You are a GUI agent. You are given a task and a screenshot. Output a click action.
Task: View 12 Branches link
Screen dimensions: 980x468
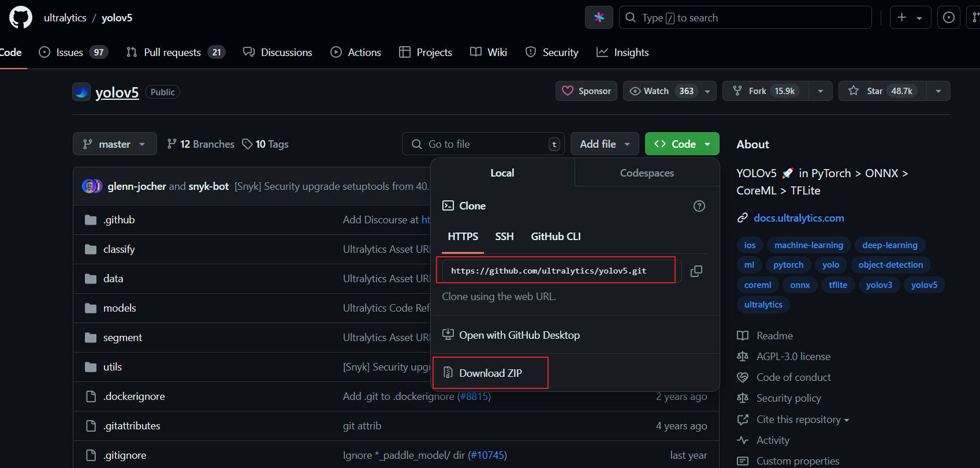(200, 144)
